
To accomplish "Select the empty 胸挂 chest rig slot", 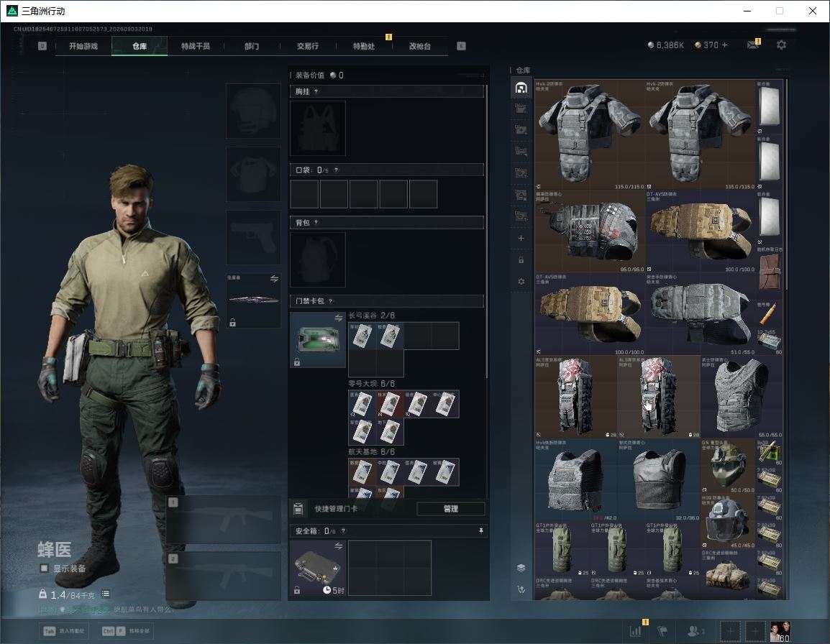I will [318, 128].
